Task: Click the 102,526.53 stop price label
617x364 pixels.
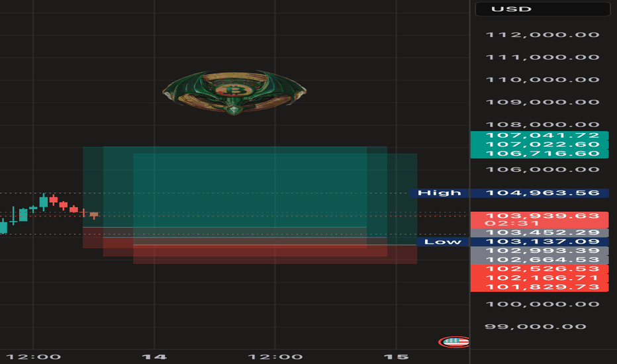Action: click(x=540, y=269)
